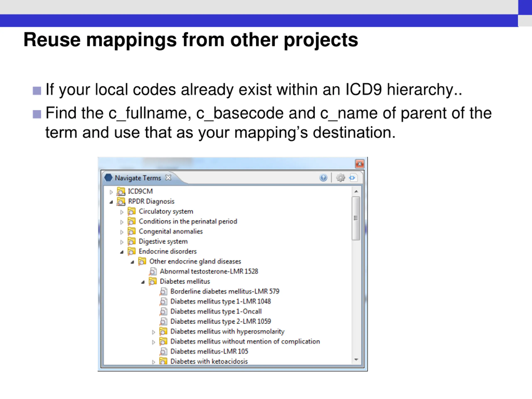Select Diabetes mellitus type 1-LMR 1048
Viewport: 532px width, 399px height.
click(x=220, y=301)
